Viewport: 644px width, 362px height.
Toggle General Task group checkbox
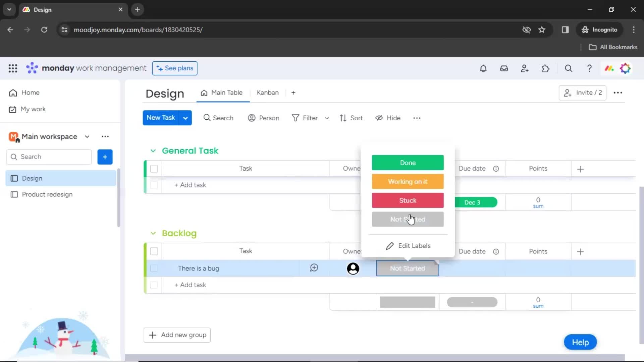(154, 168)
